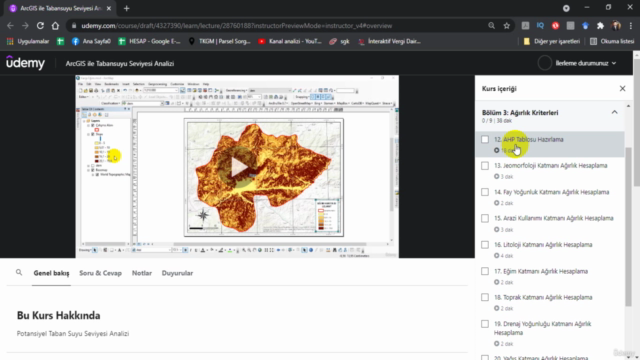Check lecture 12 AHP Tablosu Hazırlama

[485, 140]
